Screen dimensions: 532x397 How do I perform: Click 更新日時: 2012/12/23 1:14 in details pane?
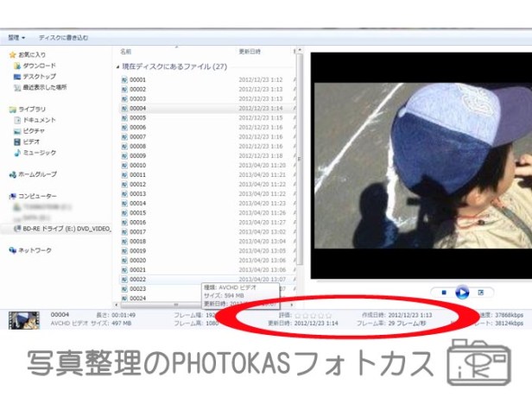click(302, 324)
